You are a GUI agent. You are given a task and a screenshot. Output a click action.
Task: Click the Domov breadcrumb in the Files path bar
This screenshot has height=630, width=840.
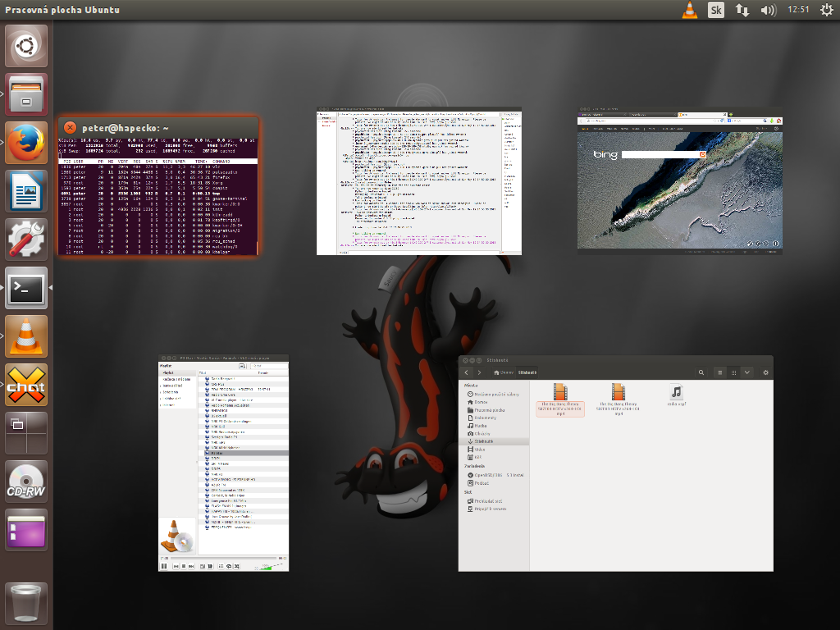point(504,372)
